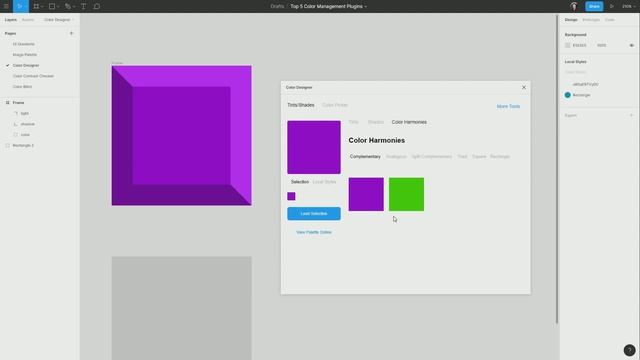Viewport: 640px width, 360px height.
Task: Select the Rectangle 1 layer
Action: point(23,145)
